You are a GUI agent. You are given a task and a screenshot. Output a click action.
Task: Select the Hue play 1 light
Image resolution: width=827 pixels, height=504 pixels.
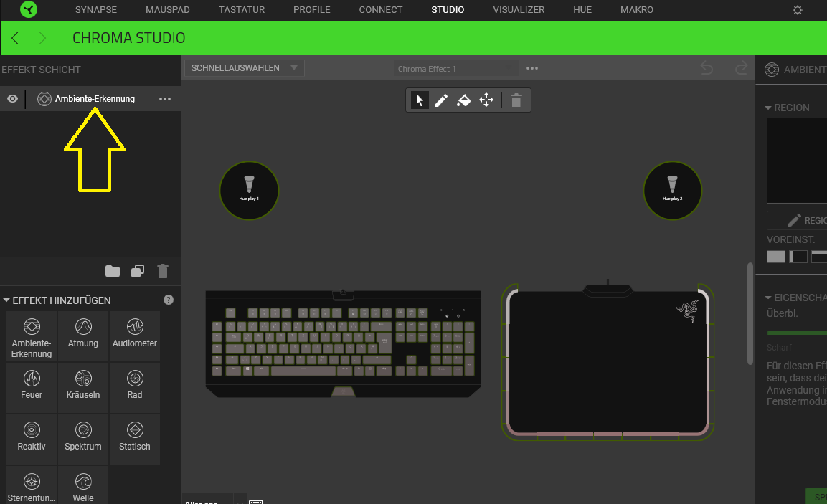(249, 190)
